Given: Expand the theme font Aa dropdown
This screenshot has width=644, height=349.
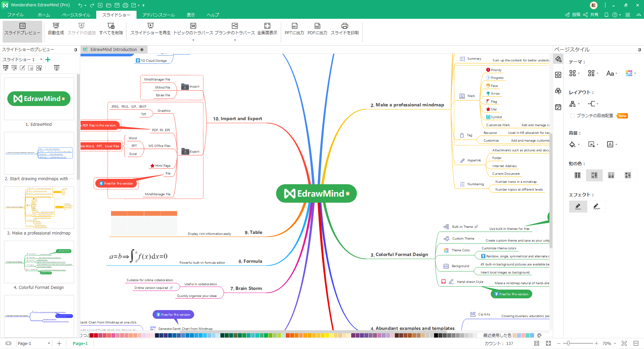Looking at the screenshot, I should tap(611, 73).
